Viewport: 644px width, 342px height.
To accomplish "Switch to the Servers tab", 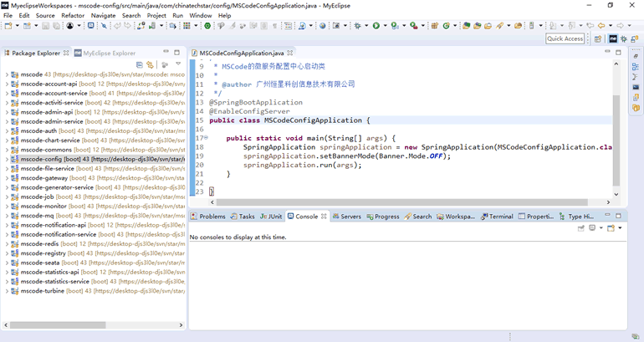I will tap(350, 217).
